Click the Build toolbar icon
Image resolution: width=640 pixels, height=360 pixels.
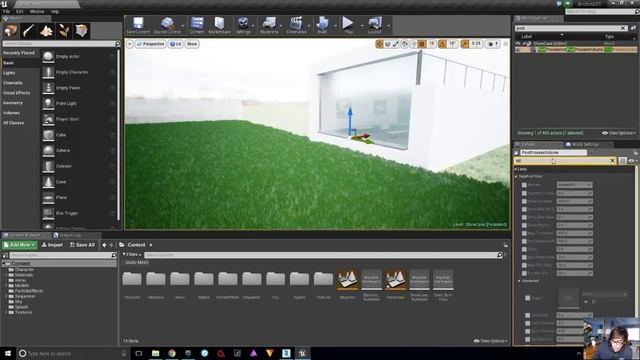322,25
